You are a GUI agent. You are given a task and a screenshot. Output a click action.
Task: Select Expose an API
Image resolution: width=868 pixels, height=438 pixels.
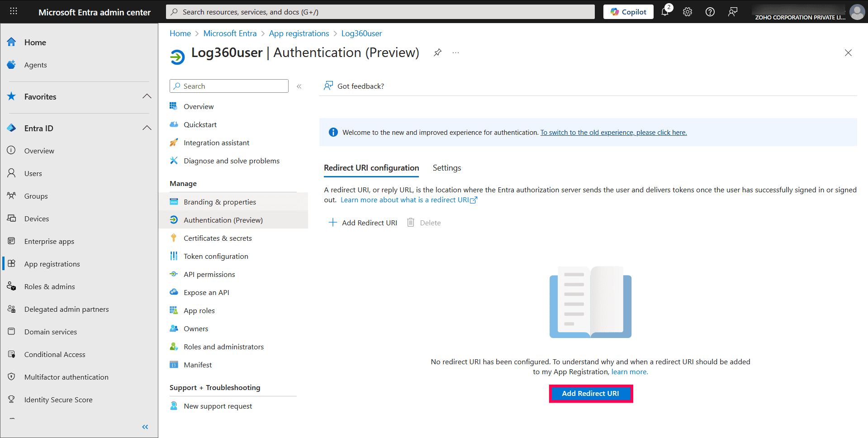click(x=206, y=292)
